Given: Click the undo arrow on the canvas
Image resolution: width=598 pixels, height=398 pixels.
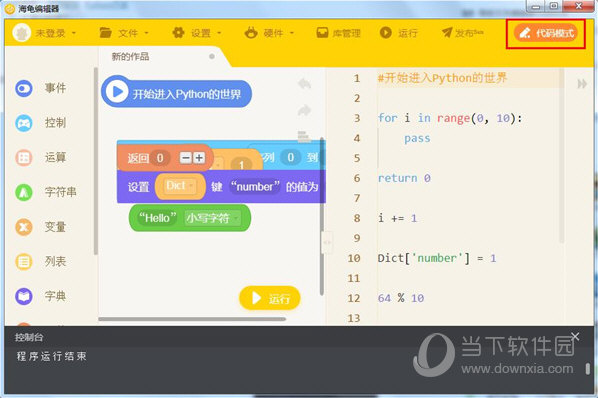Looking at the screenshot, I should [x=304, y=83].
